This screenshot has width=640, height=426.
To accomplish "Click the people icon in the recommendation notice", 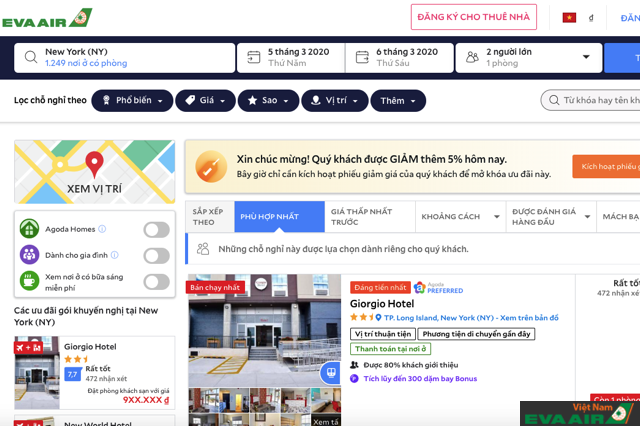I will [x=203, y=249].
